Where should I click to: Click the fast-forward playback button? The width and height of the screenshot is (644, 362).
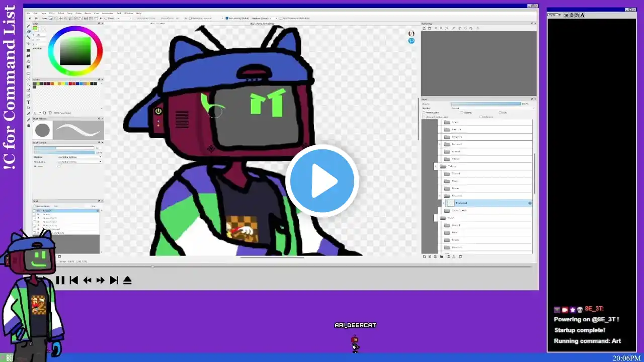[101, 281]
